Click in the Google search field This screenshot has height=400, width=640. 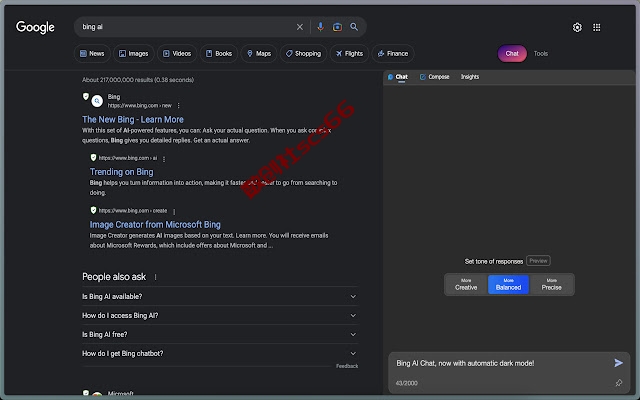click(x=186, y=27)
